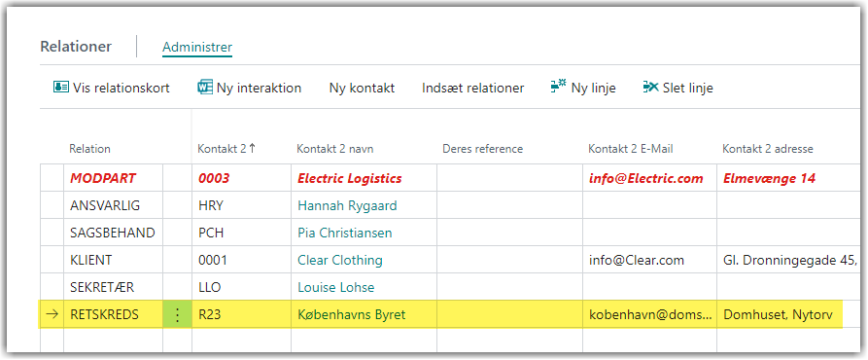The height and width of the screenshot is (360, 868).
Task: Select the Relationer heading tab
Action: click(76, 47)
